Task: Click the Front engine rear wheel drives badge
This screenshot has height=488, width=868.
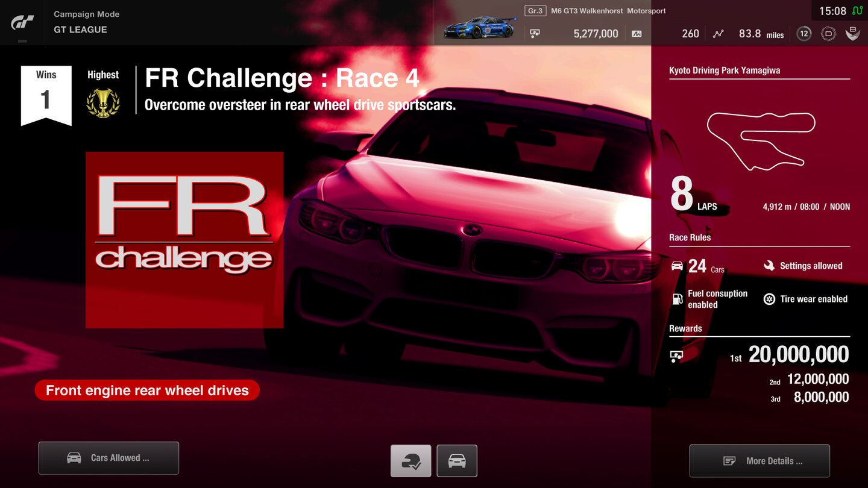Action: coord(146,390)
